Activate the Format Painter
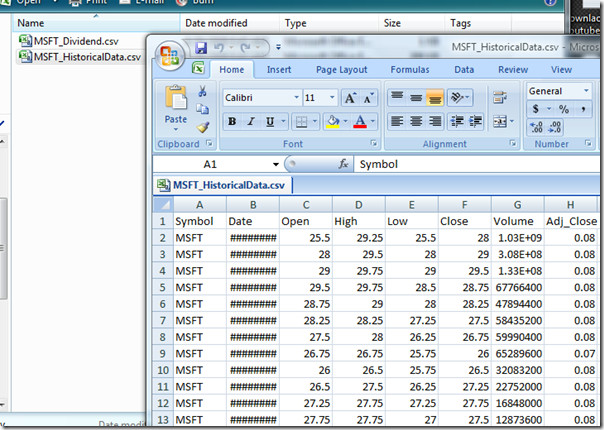 [202, 127]
